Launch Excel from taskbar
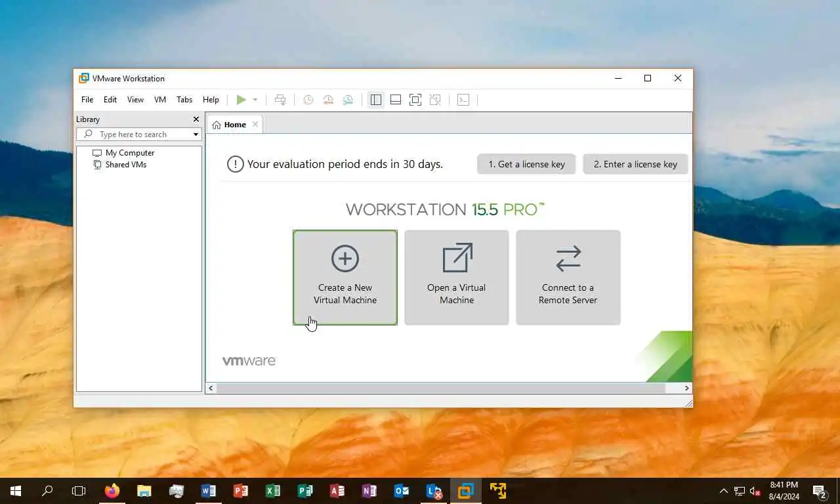Image resolution: width=840 pixels, height=504 pixels. 273,491
